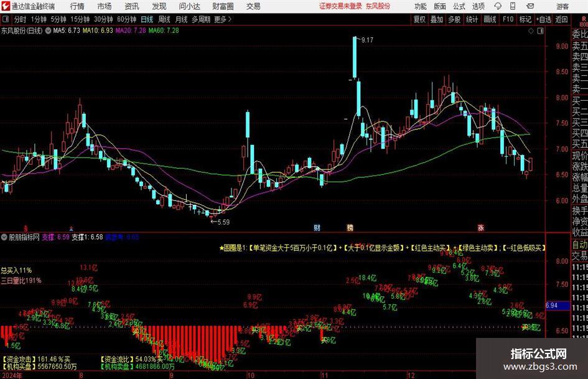The height and width of the screenshot is (379, 588).
Task: Click the MA10: 6.93 label
Action: pyautogui.click(x=98, y=30)
